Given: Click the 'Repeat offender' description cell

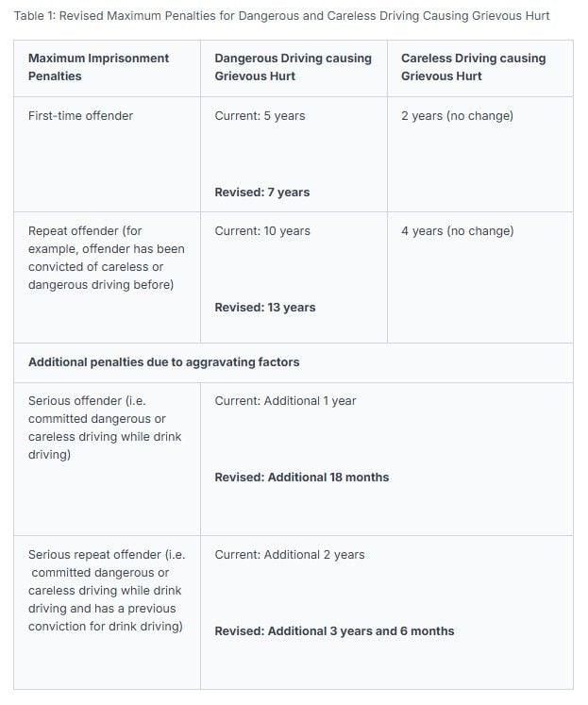Looking at the screenshot, I should click(107, 277).
